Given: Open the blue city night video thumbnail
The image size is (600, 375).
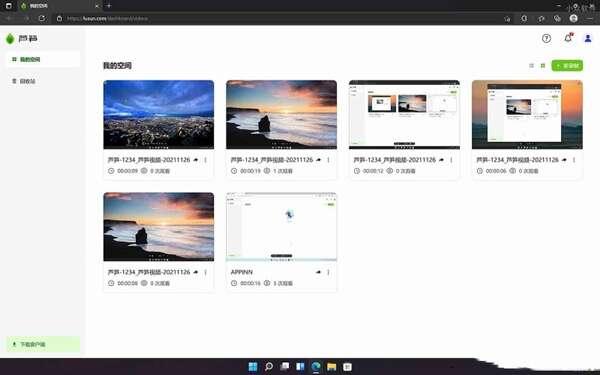Looking at the screenshot, I should click(x=158, y=114).
